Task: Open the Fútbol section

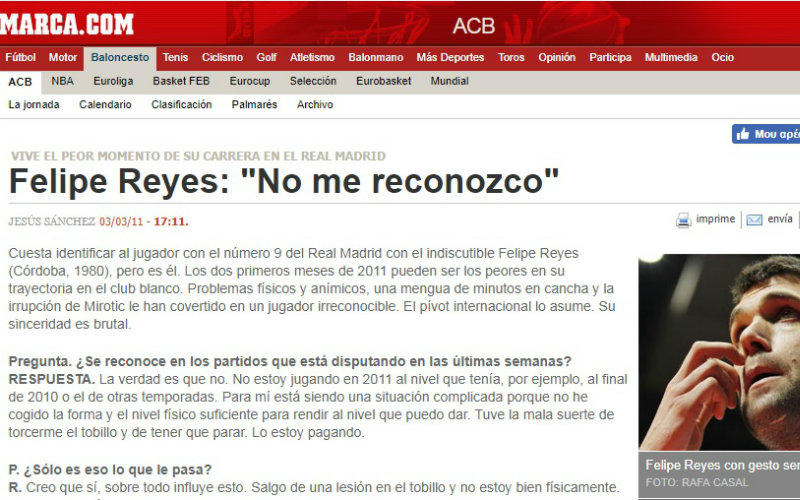Action: click(20, 58)
